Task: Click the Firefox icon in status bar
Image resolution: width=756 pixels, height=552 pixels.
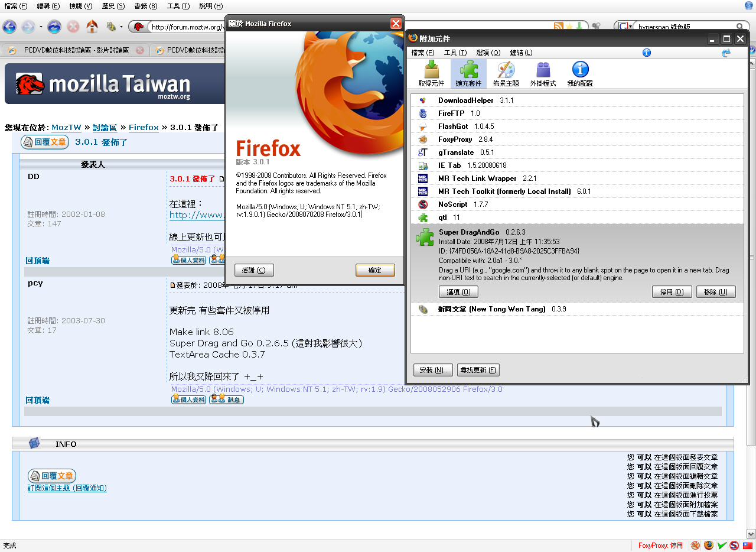Action: tap(708, 545)
